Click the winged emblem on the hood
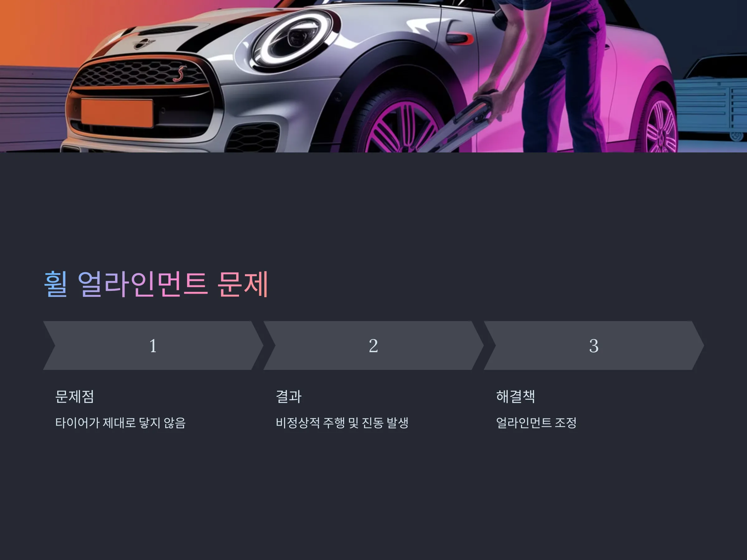Image resolution: width=747 pixels, height=560 pixels. pos(144,44)
